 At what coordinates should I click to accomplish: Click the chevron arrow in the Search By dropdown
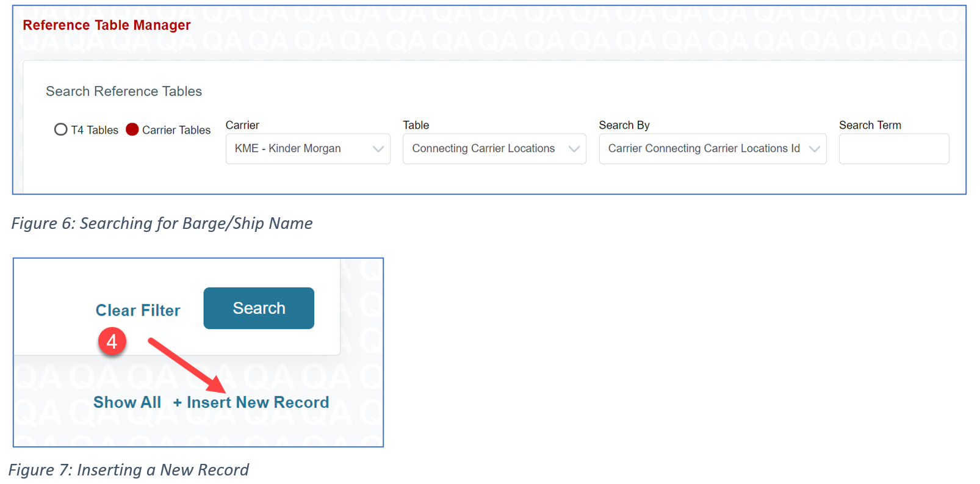pyautogui.click(x=814, y=149)
